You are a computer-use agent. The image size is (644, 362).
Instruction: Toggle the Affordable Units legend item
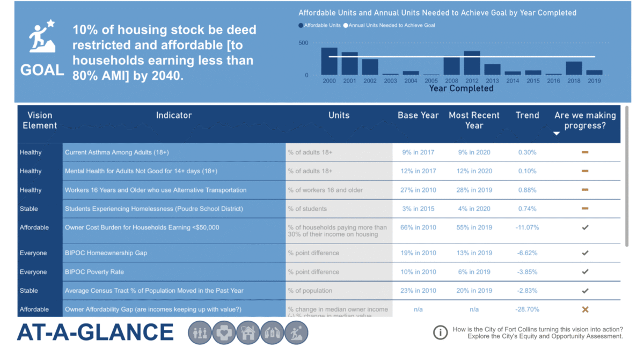(319, 25)
